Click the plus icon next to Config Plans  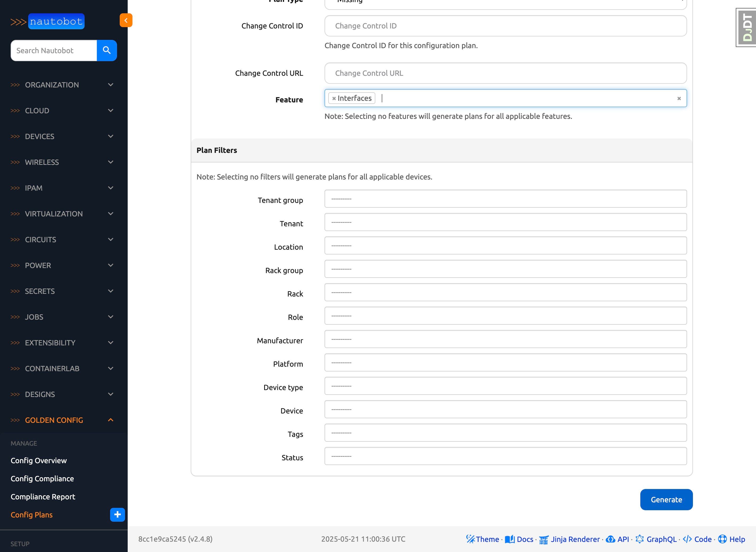click(117, 515)
